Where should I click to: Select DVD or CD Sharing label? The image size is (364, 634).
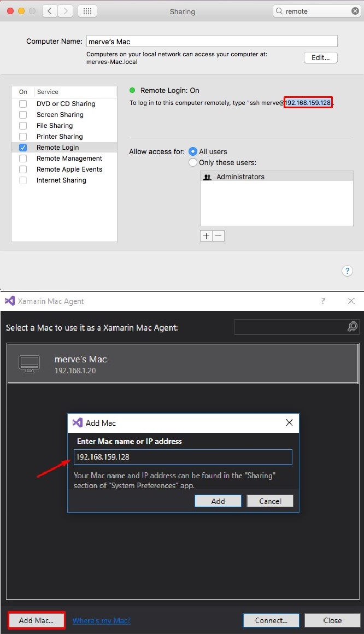66,104
